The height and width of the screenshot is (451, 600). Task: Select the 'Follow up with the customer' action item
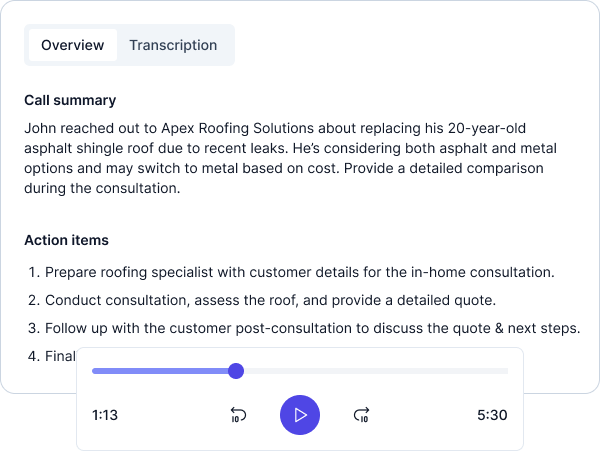click(x=312, y=328)
